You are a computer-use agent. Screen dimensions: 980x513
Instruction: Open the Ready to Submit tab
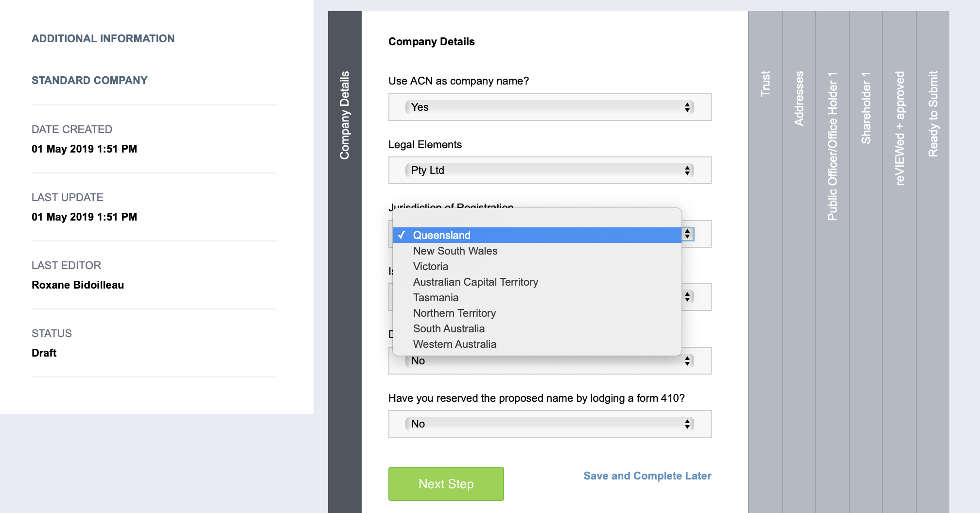click(933, 112)
